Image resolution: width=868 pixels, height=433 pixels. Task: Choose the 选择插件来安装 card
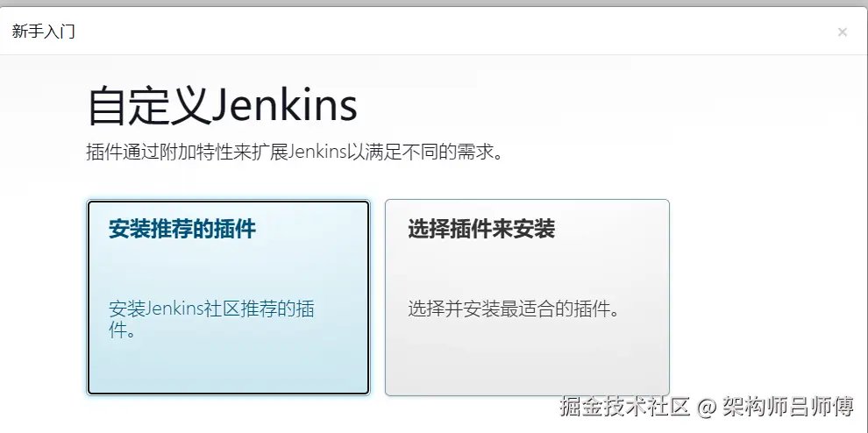(527, 297)
